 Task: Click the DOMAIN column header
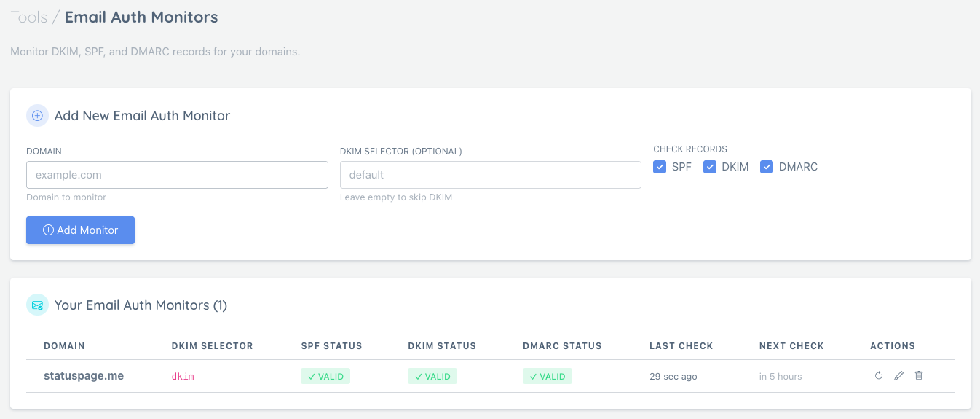[x=64, y=346]
